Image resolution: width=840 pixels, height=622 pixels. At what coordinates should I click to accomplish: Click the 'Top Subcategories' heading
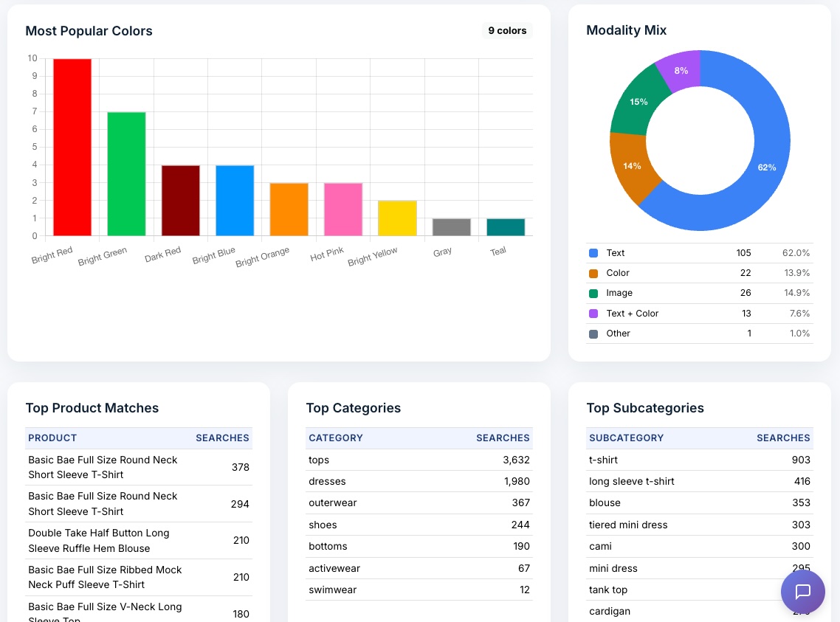pyautogui.click(x=645, y=408)
